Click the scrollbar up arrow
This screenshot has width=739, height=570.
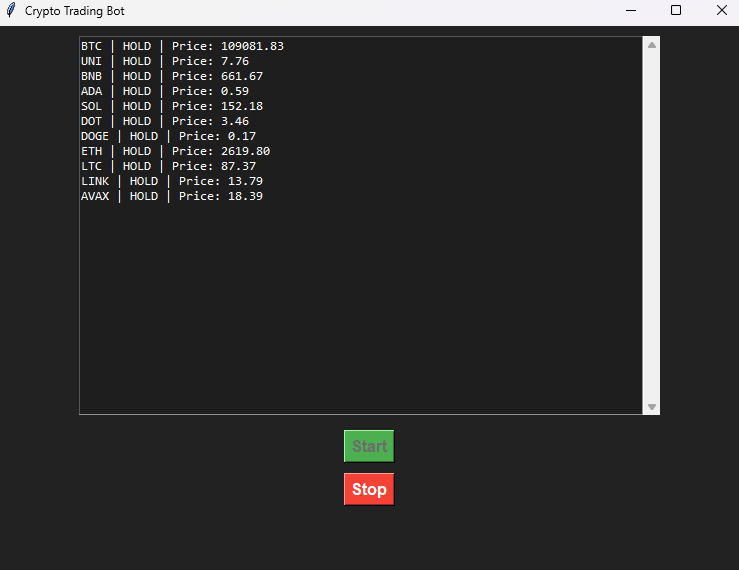coord(652,45)
